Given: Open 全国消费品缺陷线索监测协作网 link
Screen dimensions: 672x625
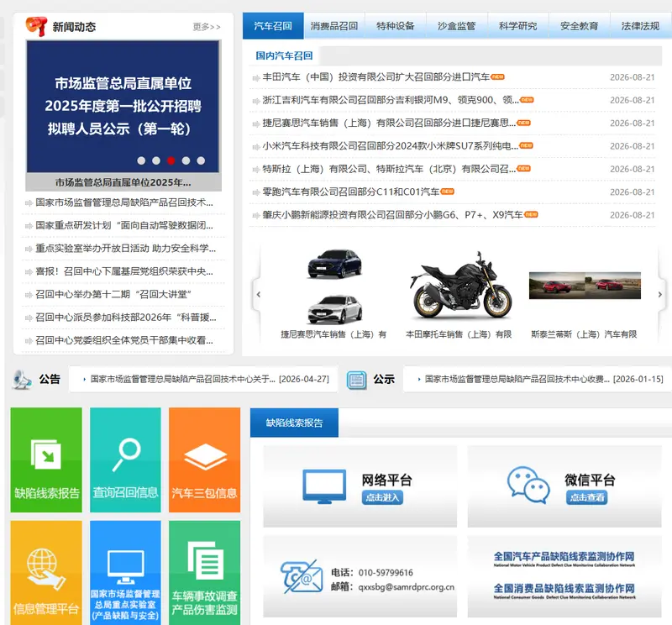Looking at the screenshot, I should coord(564,591).
